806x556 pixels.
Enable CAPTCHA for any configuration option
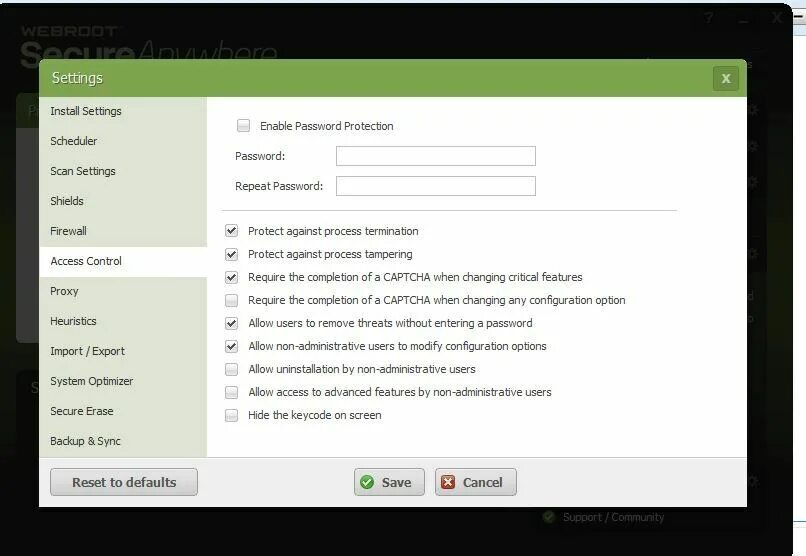coord(232,300)
